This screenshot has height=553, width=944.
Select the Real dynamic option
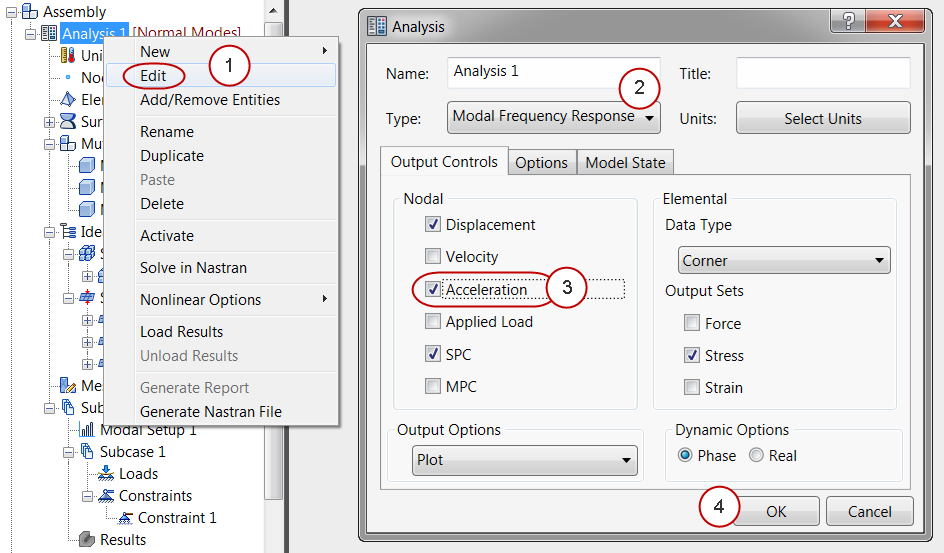(757, 456)
